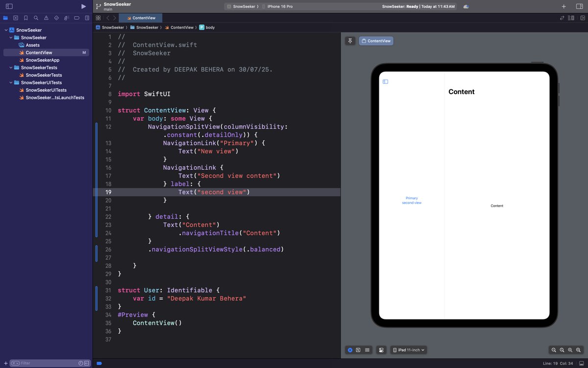Show only recent files filter
Viewport: 588px width, 368px height.
pyautogui.click(x=81, y=363)
